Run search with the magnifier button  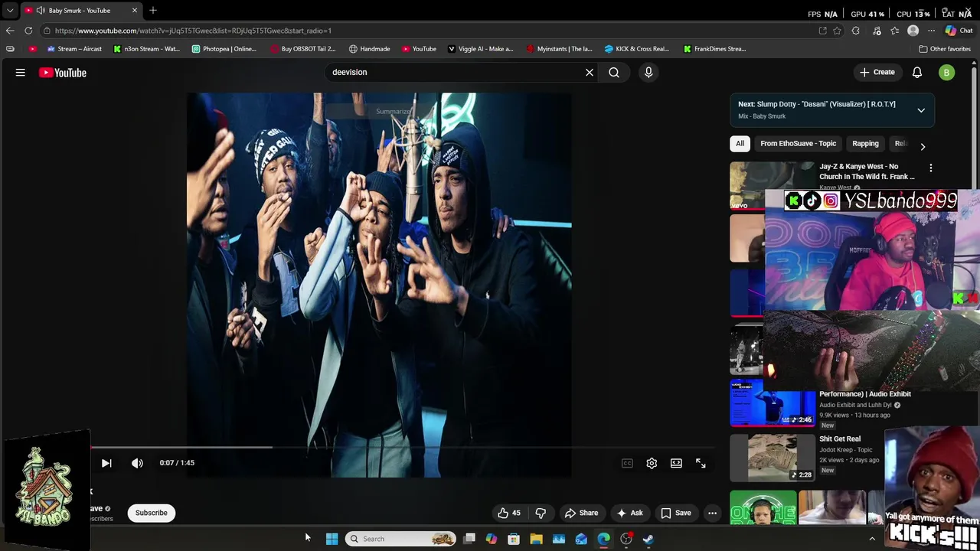coord(614,73)
